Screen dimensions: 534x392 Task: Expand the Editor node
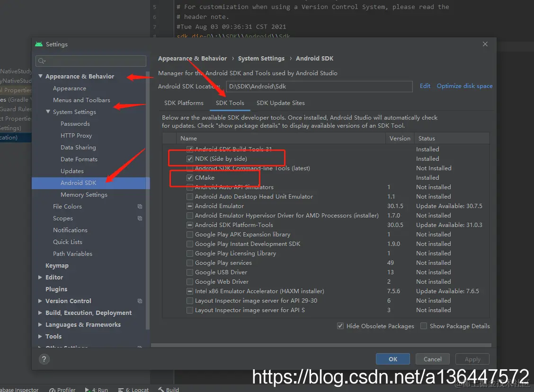click(x=40, y=277)
